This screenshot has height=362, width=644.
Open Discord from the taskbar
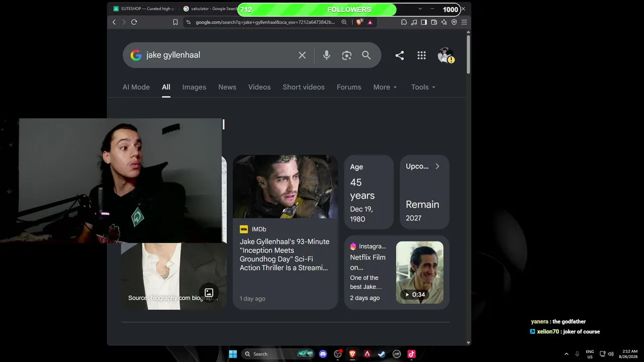tap(323, 354)
